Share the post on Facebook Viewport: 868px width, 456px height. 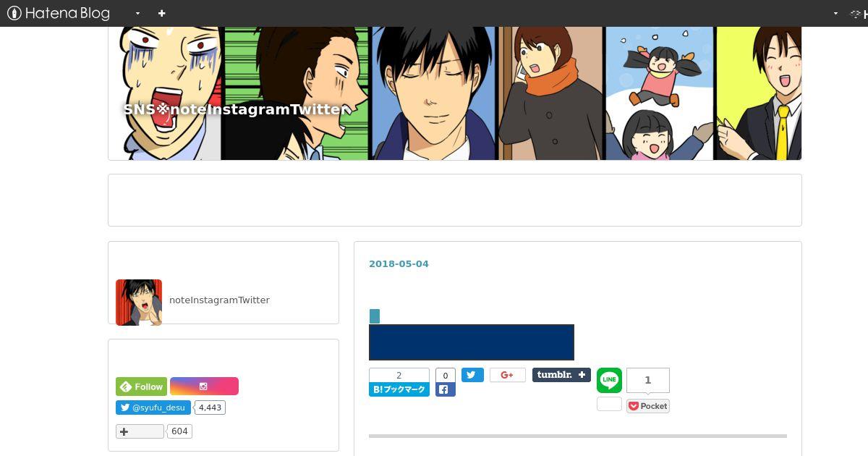pos(446,389)
